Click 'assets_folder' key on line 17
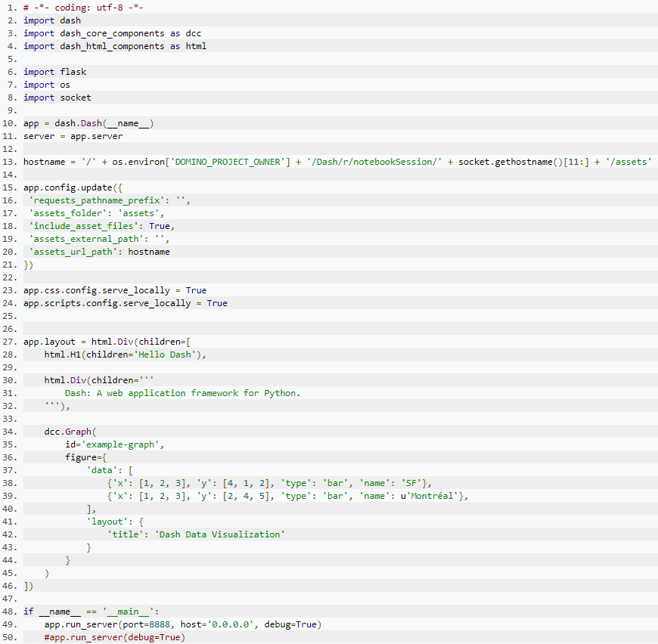This screenshot has width=658, height=644. 67,213
